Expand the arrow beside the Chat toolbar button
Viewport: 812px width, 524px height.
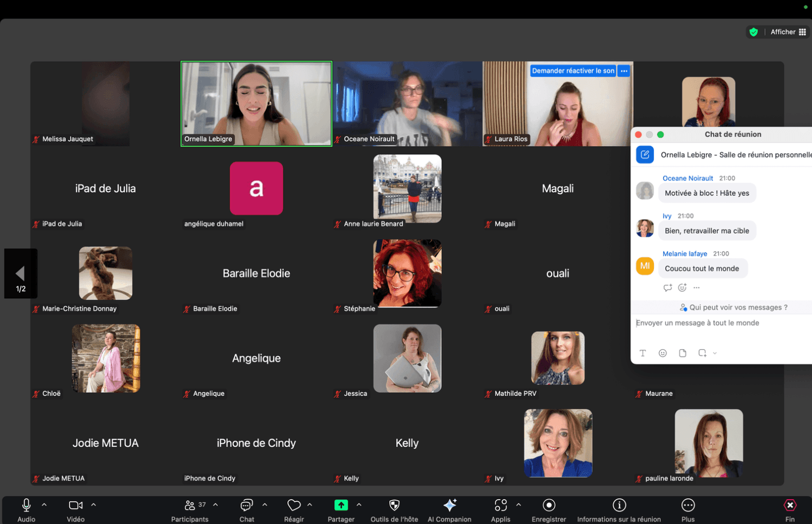pyautogui.click(x=265, y=505)
